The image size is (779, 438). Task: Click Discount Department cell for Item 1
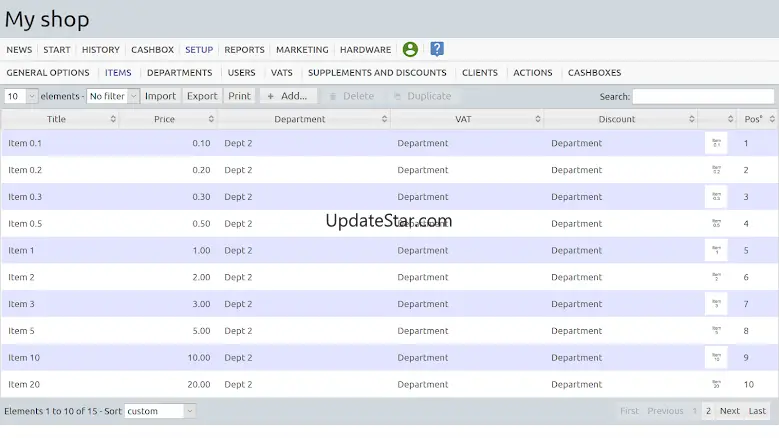(x=576, y=250)
